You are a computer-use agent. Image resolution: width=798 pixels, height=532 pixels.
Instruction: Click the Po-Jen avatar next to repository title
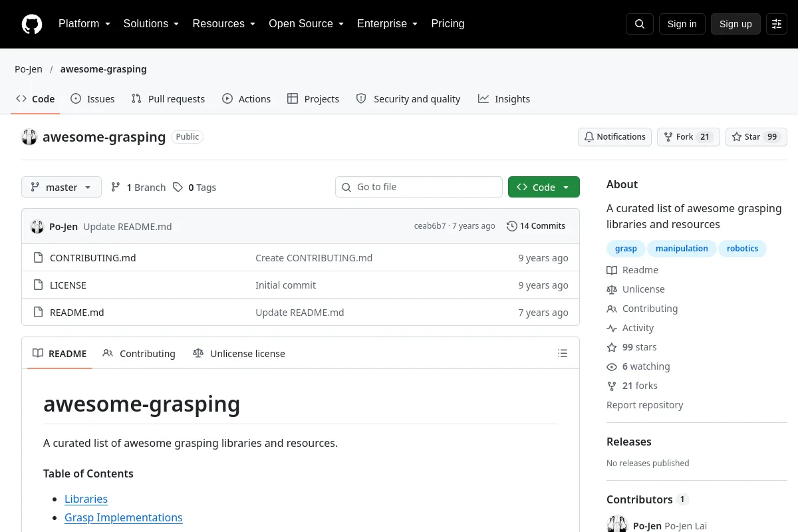point(29,137)
